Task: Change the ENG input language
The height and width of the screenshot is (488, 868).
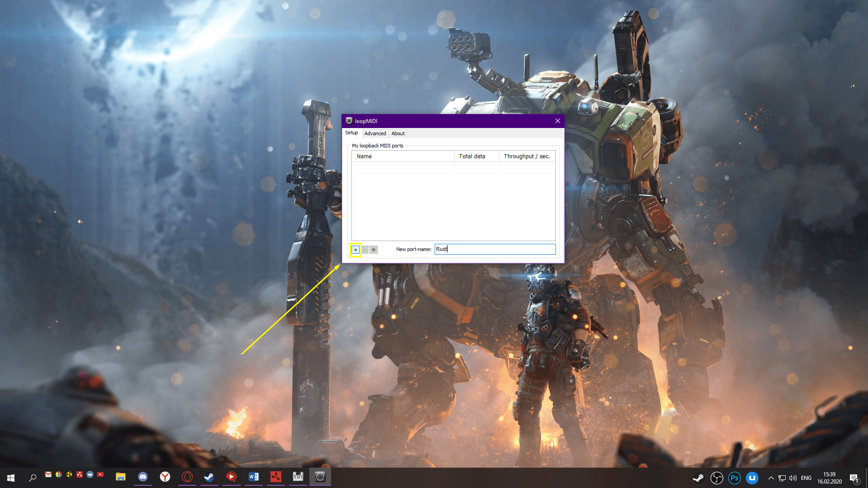Action: click(806, 478)
